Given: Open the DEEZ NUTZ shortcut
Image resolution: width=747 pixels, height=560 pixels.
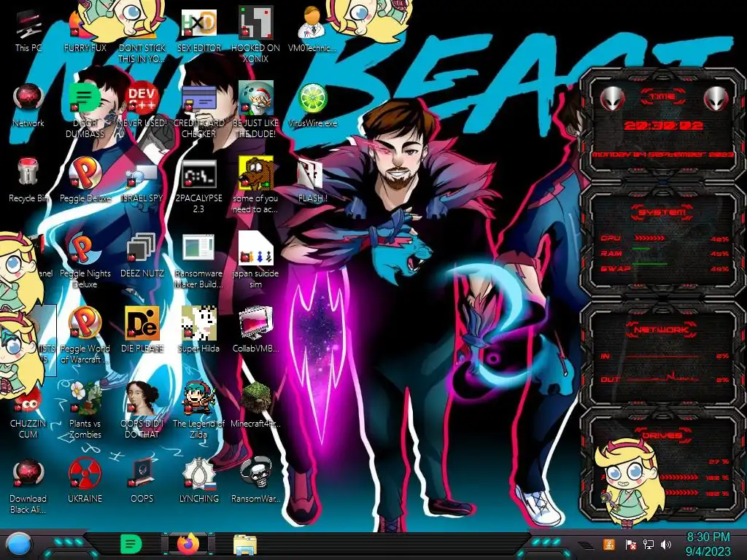Looking at the screenshot, I should pyautogui.click(x=142, y=256).
